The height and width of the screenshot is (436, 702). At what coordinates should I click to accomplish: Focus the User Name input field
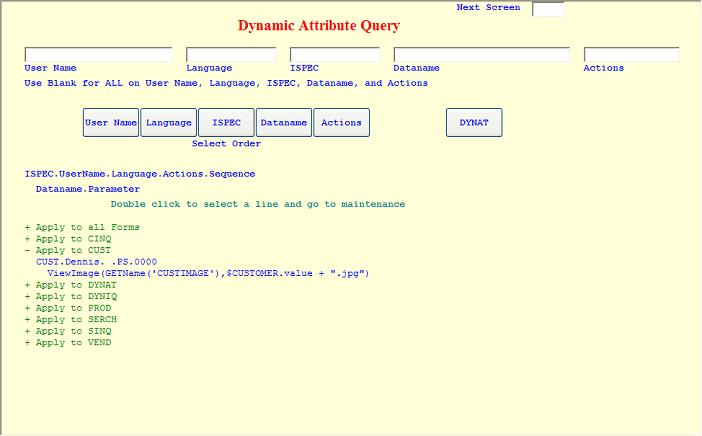point(98,55)
